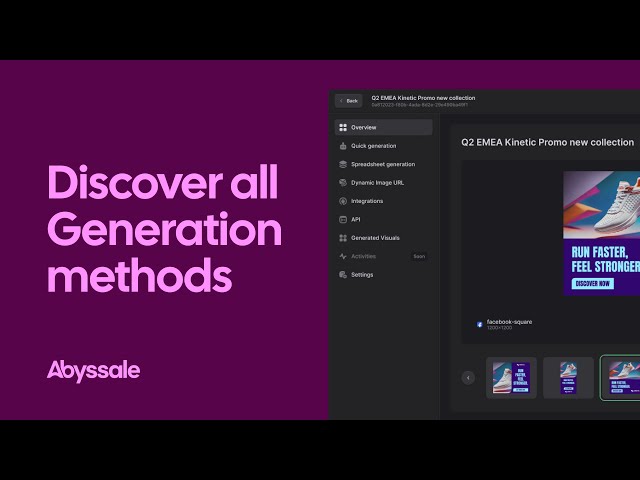The width and height of the screenshot is (640, 480).
Task: Select Spreadsheet generation in the sidebar
Action: click(383, 164)
